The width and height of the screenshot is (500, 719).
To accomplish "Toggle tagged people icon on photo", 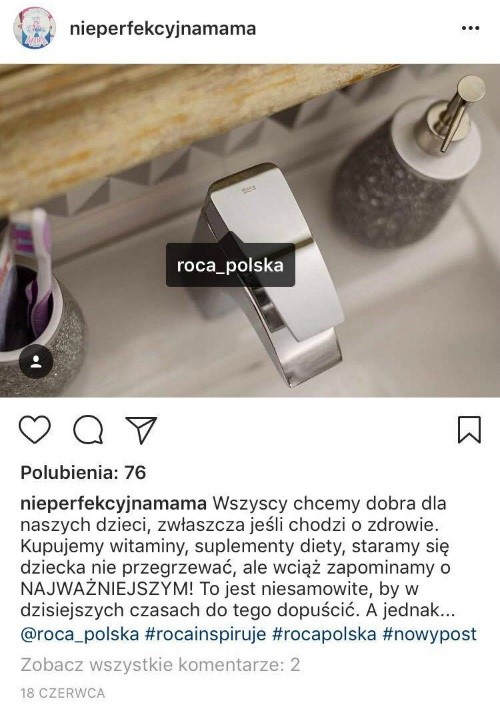I will [36, 362].
